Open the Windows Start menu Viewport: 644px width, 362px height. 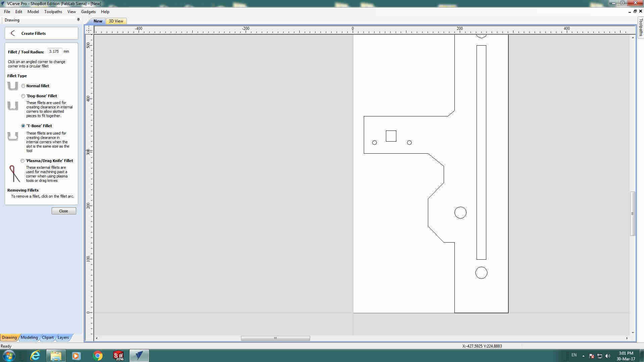pyautogui.click(x=8, y=356)
